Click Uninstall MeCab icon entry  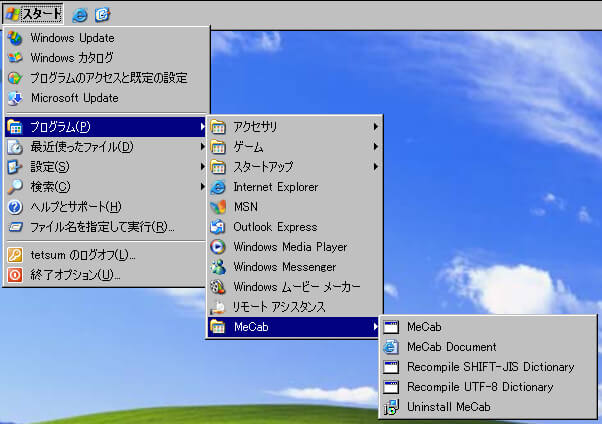pyautogui.click(x=448, y=407)
